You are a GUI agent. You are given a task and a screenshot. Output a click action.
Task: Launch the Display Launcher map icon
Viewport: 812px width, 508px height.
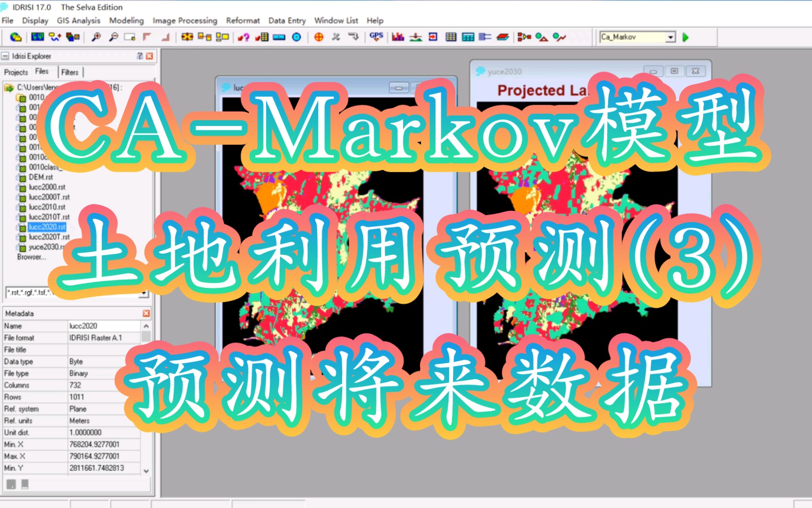[38, 37]
